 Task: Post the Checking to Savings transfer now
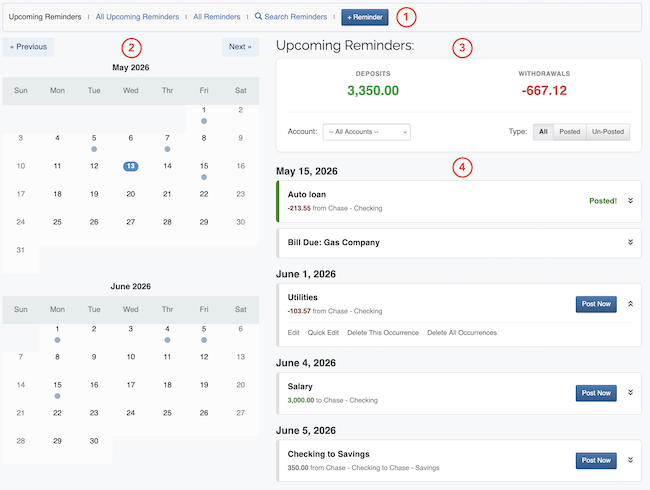coord(596,460)
